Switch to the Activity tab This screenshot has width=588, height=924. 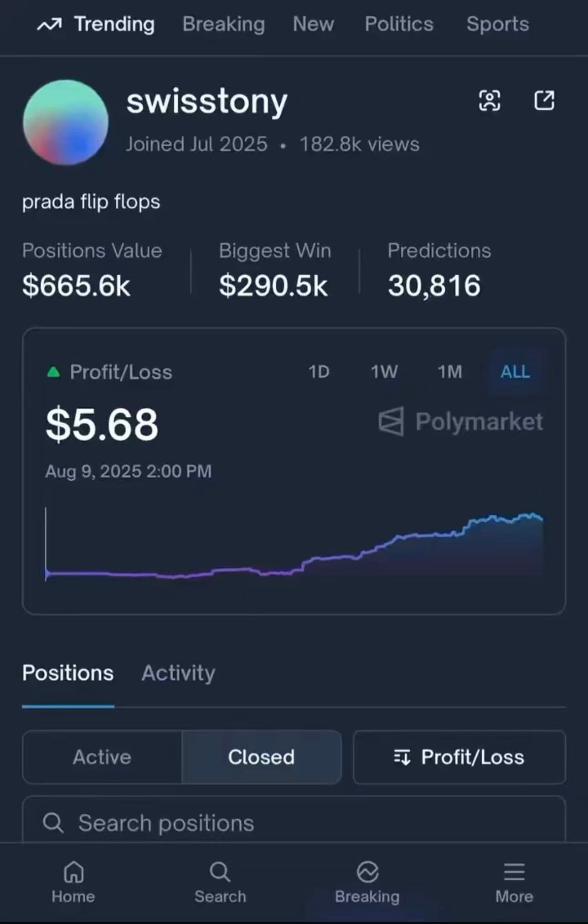click(178, 673)
